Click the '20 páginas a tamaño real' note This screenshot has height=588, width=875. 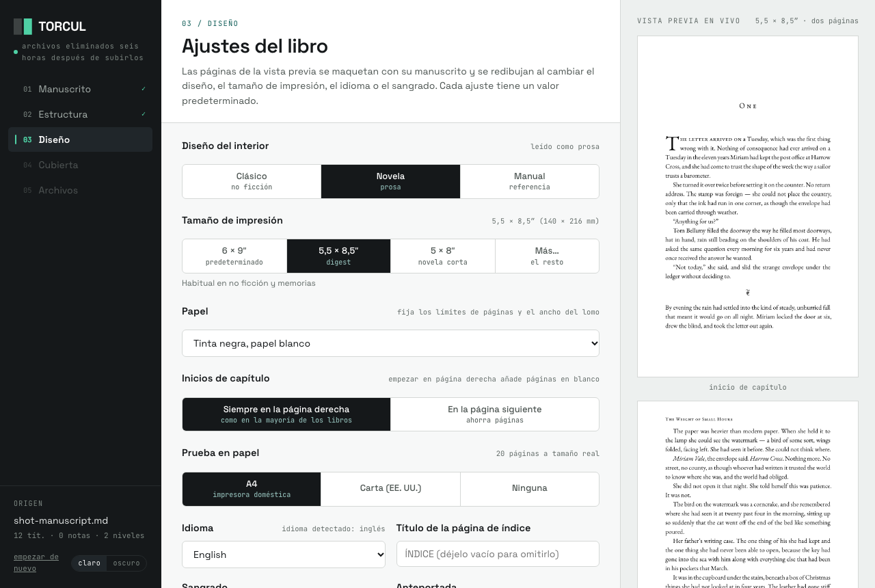(548, 454)
